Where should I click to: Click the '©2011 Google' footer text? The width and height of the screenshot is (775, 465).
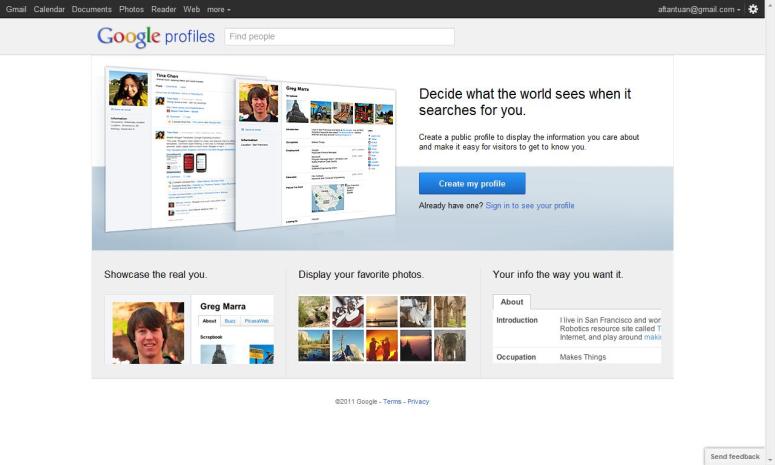point(356,402)
